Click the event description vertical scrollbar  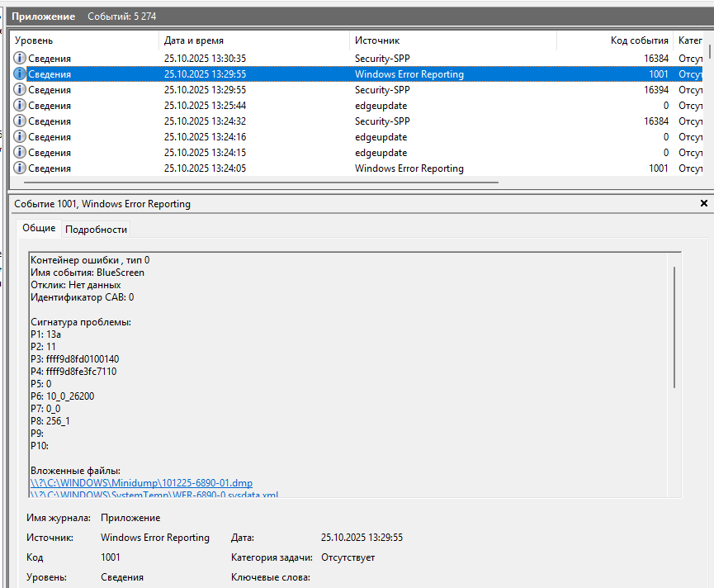click(674, 328)
